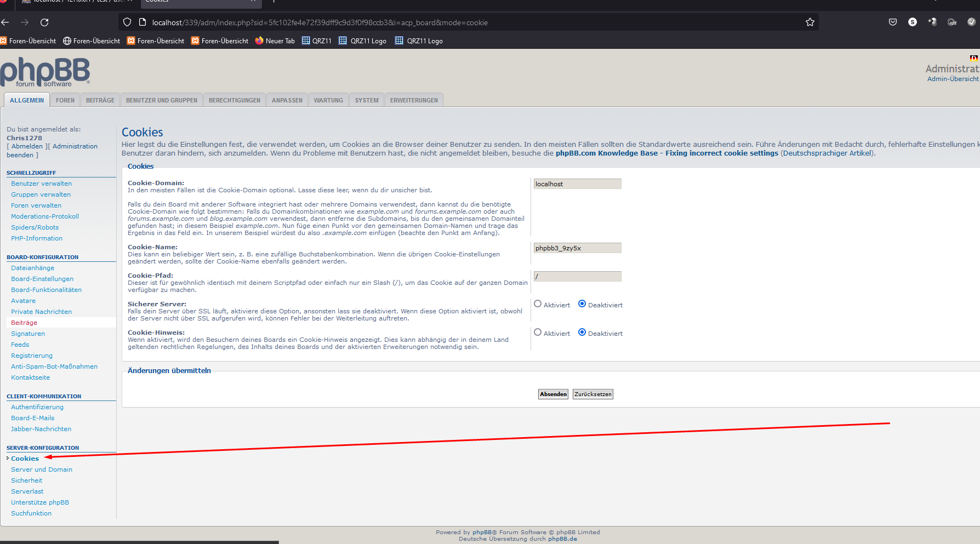The width and height of the screenshot is (980, 544).
Task: Go back to the previous page
Action: (5, 22)
